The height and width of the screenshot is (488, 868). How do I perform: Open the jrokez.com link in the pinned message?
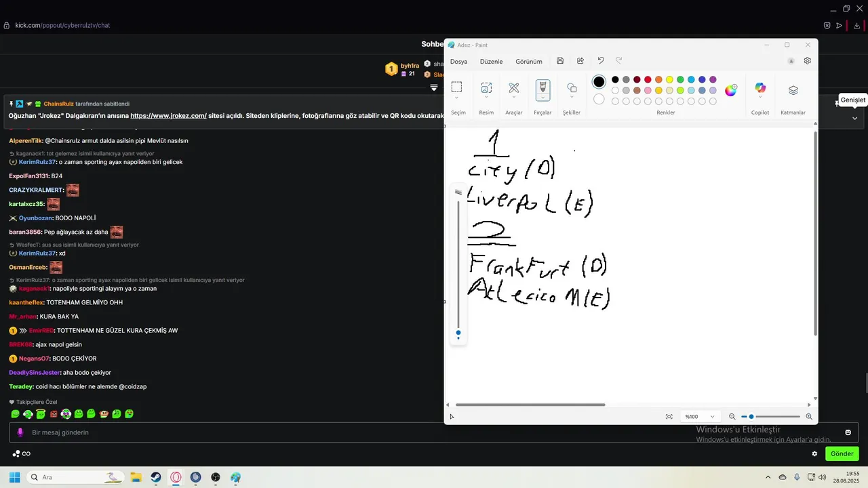(x=169, y=116)
